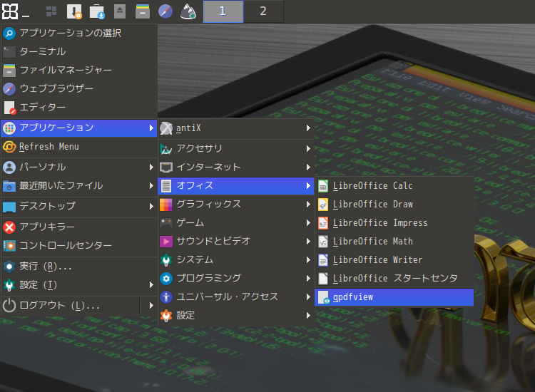Open ファイルマネージャー menu entry
535x392 pixels.
coord(78,71)
